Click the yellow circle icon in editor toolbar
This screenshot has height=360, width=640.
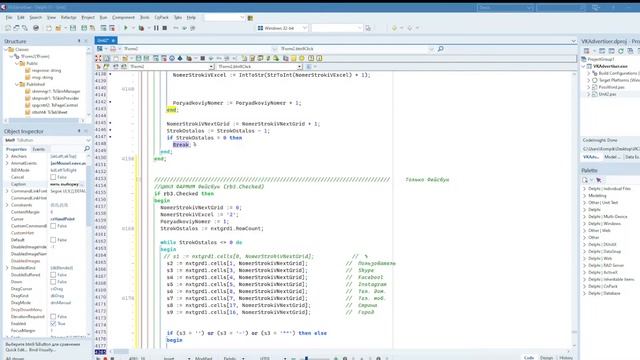coord(302,58)
